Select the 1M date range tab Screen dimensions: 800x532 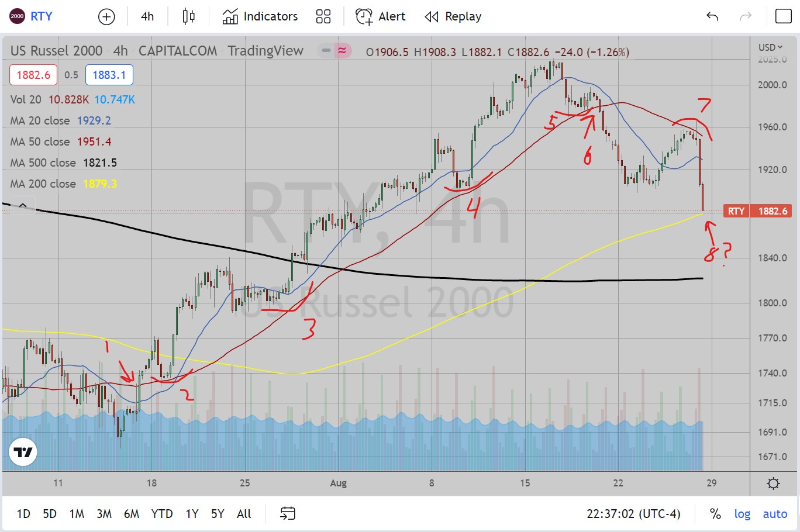pos(77,514)
